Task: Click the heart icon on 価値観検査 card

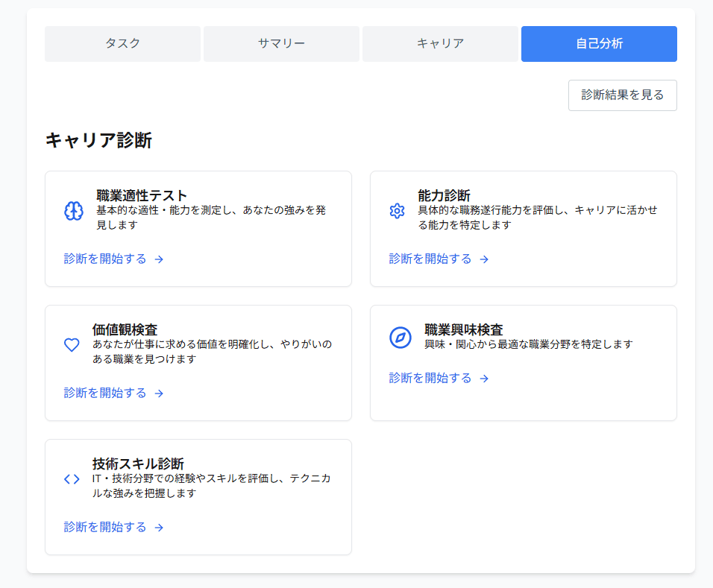Action: 72,344
